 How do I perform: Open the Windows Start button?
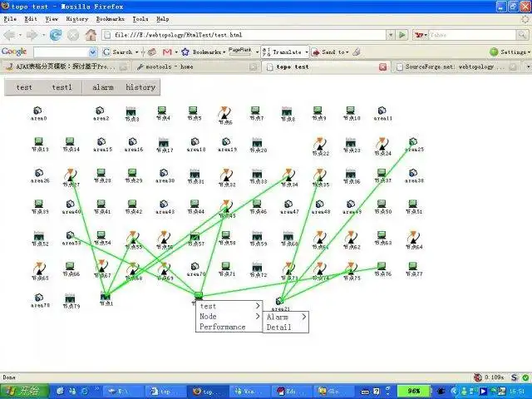pos(24,392)
